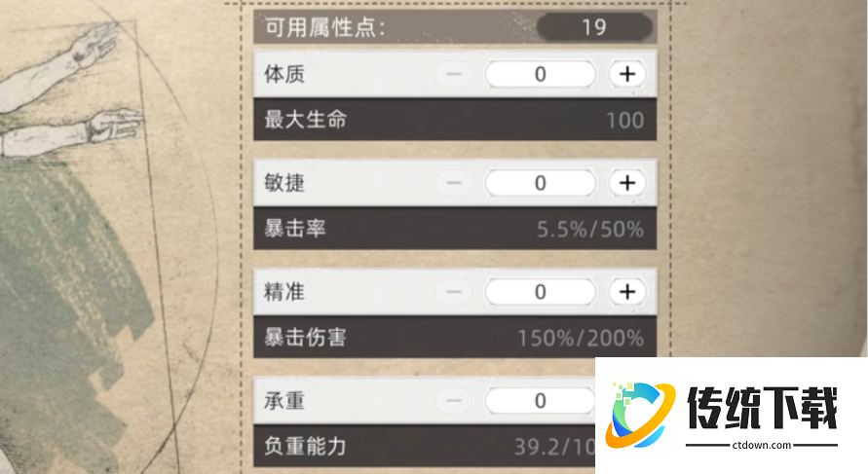Decrease 承重 with the minus button
This screenshot has width=868, height=474.
454,400
